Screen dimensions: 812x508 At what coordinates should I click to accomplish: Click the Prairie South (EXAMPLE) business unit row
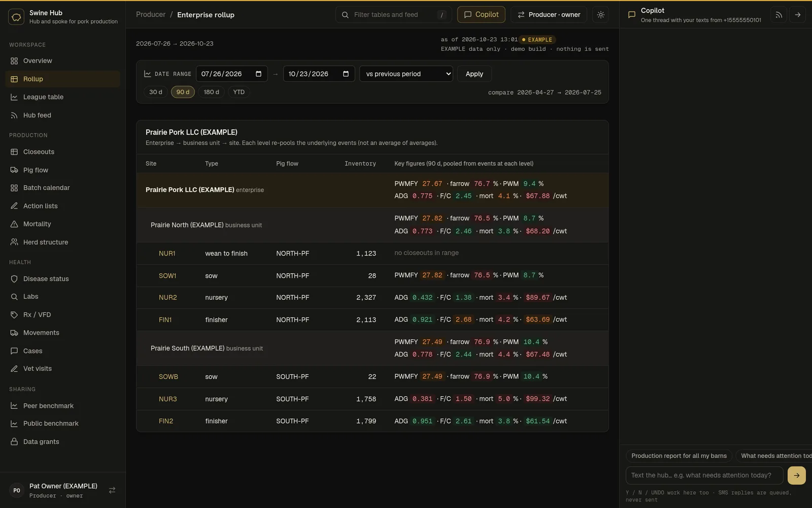[372, 348]
